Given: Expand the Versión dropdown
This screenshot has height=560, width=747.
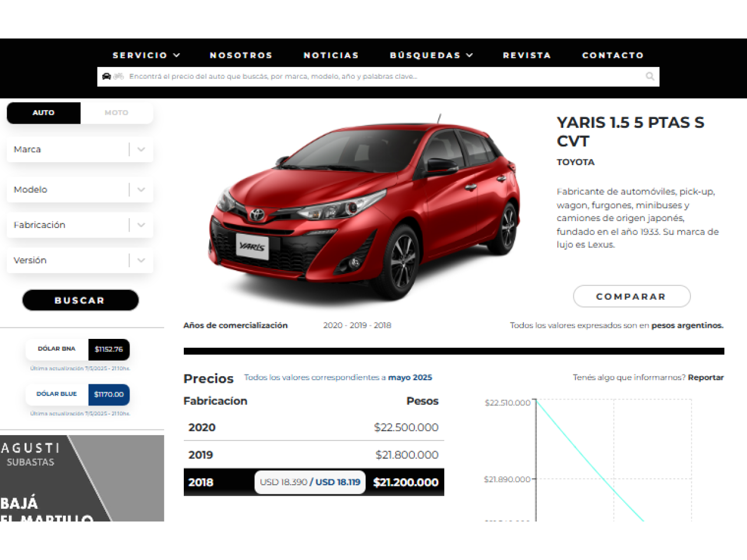Looking at the screenshot, I should pyautogui.click(x=80, y=260).
